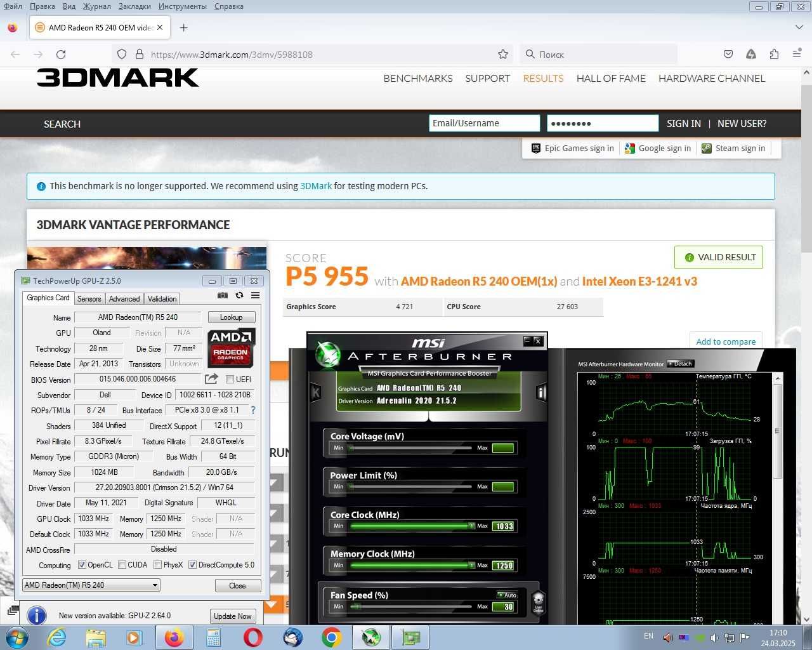Open the Инструменты menu in Firefox
812x650 pixels.
(x=183, y=6)
